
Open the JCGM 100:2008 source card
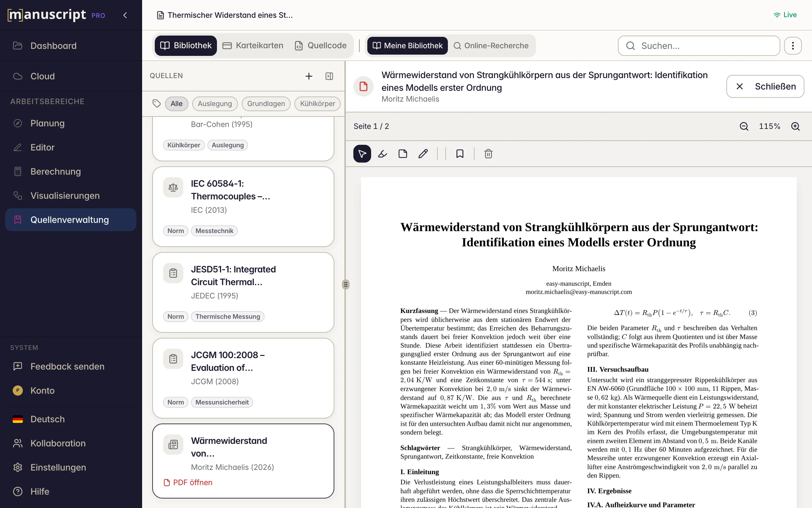pos(243,378)
